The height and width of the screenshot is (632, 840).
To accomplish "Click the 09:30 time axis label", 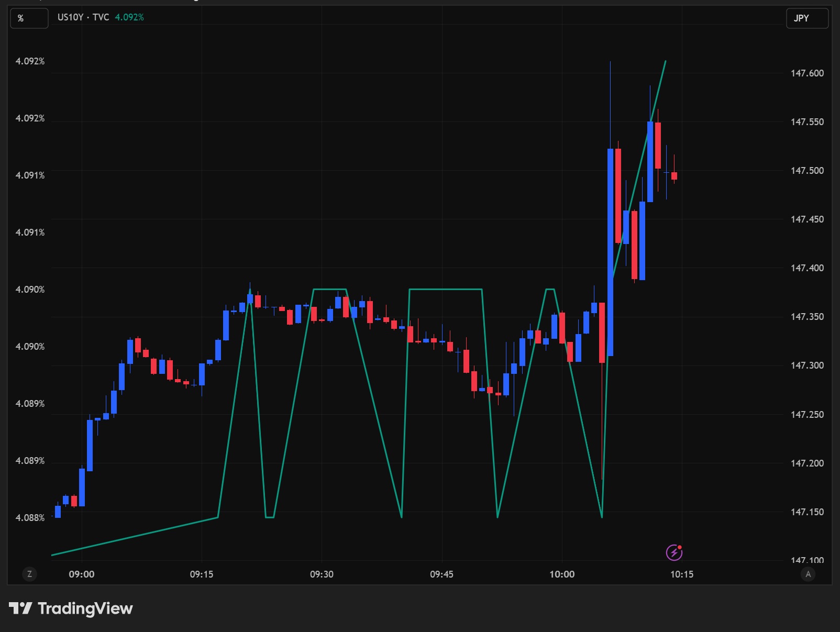I will point(322,574).
